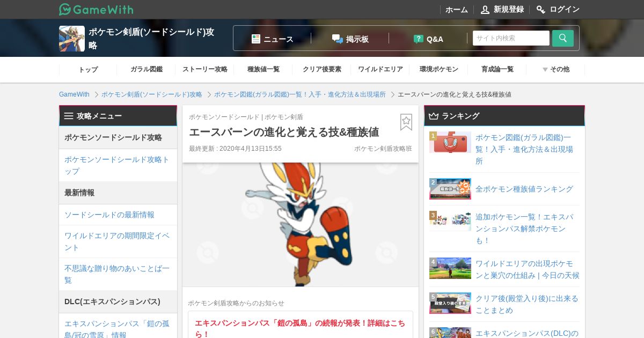644x338 pixels.
Task: Click the green search magnifier button
Action: click(x=563, y=38)
